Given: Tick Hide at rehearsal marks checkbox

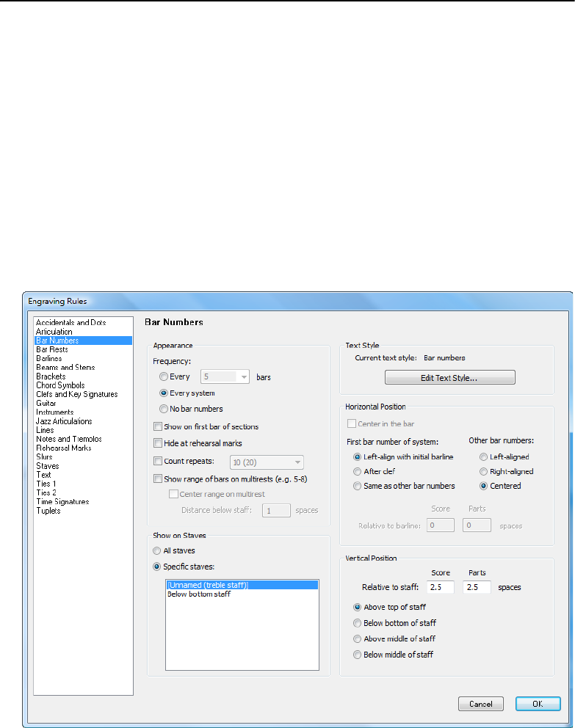Looking at the screenshot, I should click(158, 443).
